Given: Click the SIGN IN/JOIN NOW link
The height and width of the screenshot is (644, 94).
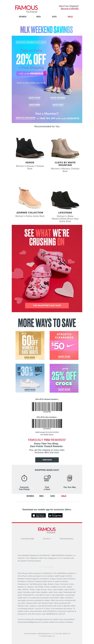Looking at the screenshot, I should pos(25,118).
